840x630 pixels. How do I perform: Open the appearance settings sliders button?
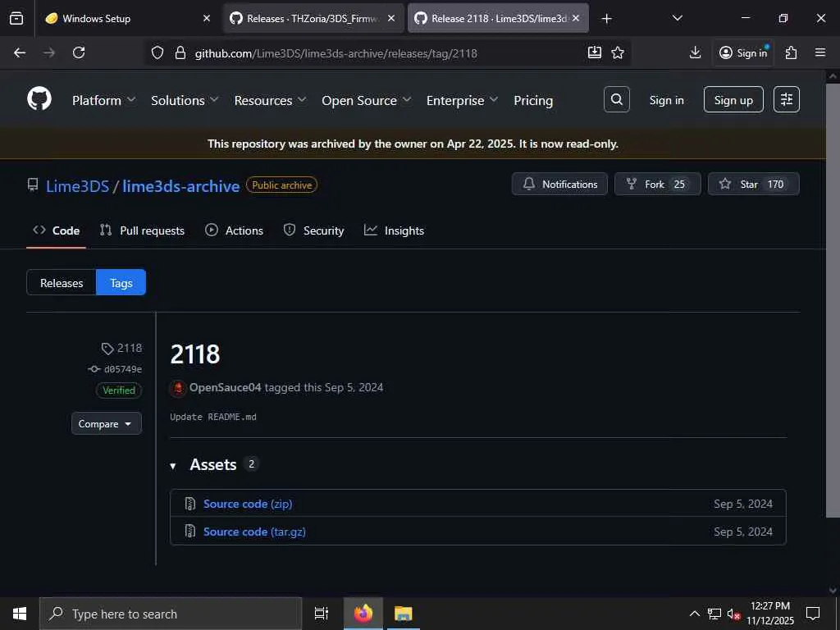point(787,99)
